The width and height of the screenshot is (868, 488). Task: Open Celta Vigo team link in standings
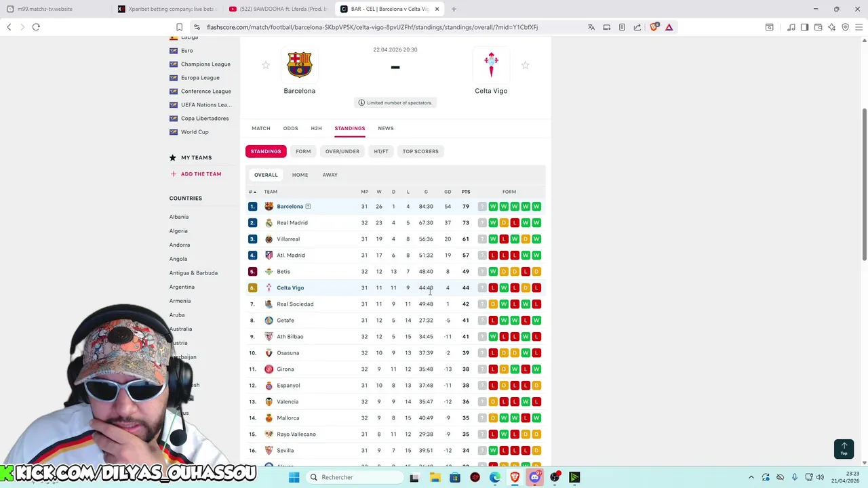coord(290,288)
